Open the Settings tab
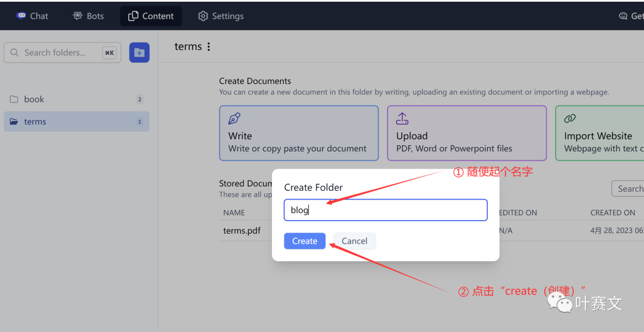 tap(221, 16)
